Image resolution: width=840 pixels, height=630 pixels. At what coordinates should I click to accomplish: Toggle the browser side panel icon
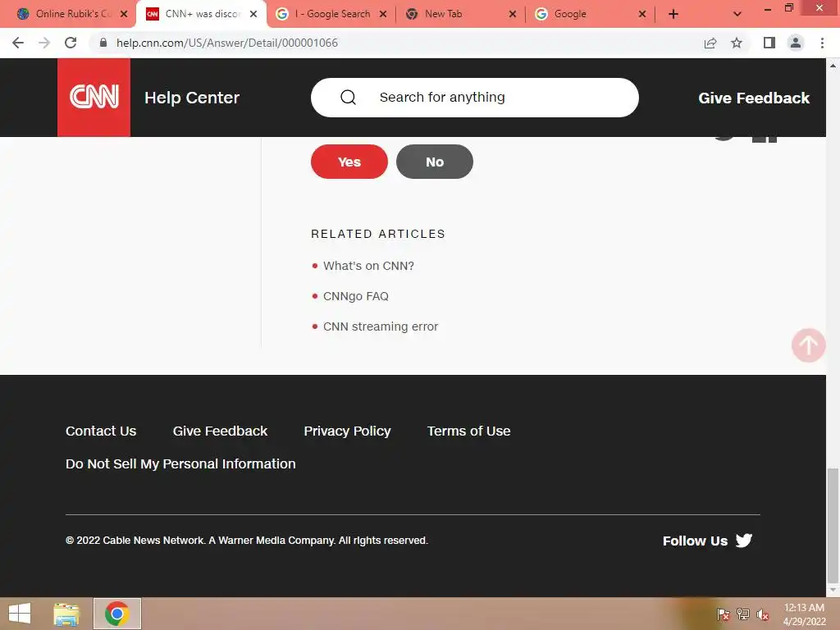(769, 43)
